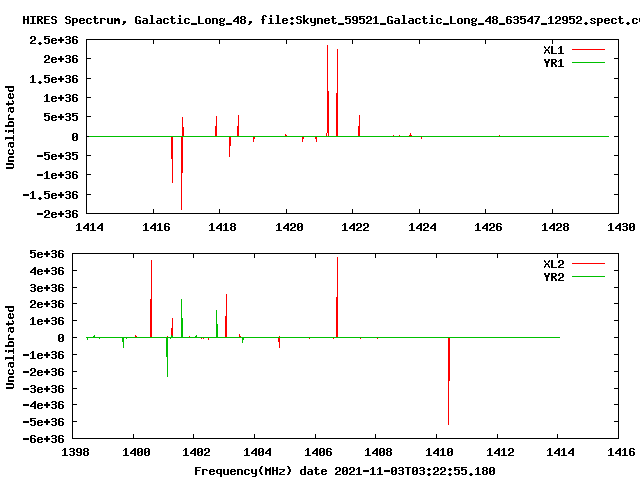Click the deep red XL2 dip near 1410 MHz
The height and width of the screenshot is (480, 640).
point(449,381)
